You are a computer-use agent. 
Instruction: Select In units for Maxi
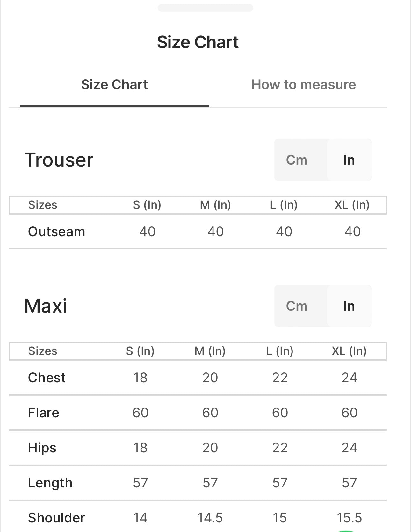coord(349,306)
